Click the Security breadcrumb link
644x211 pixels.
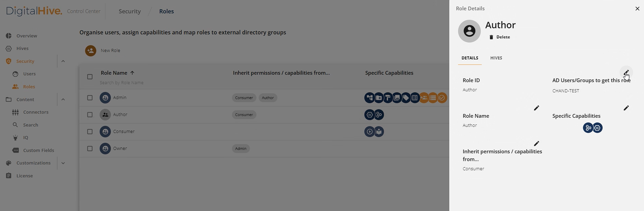[130, 11]
